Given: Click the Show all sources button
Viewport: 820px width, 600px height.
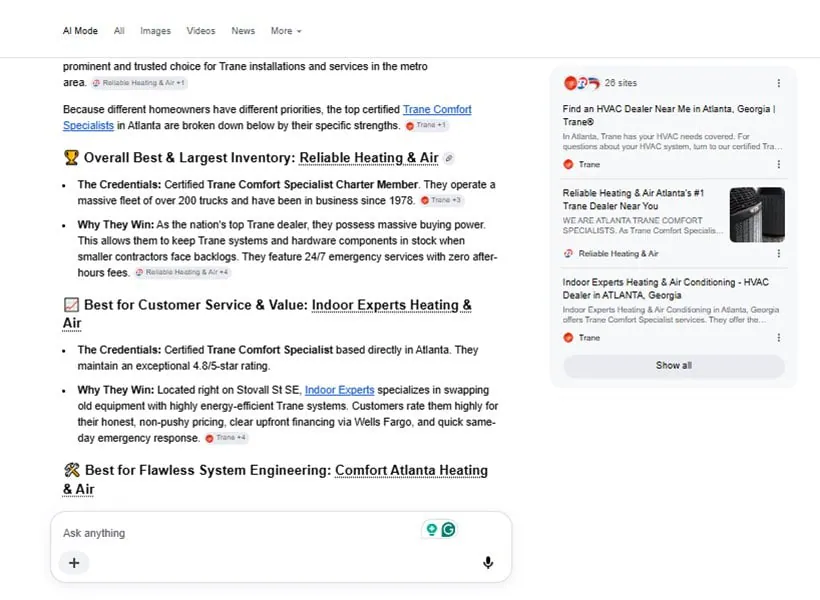Looking at the screenshot, I should coord(674,366).
